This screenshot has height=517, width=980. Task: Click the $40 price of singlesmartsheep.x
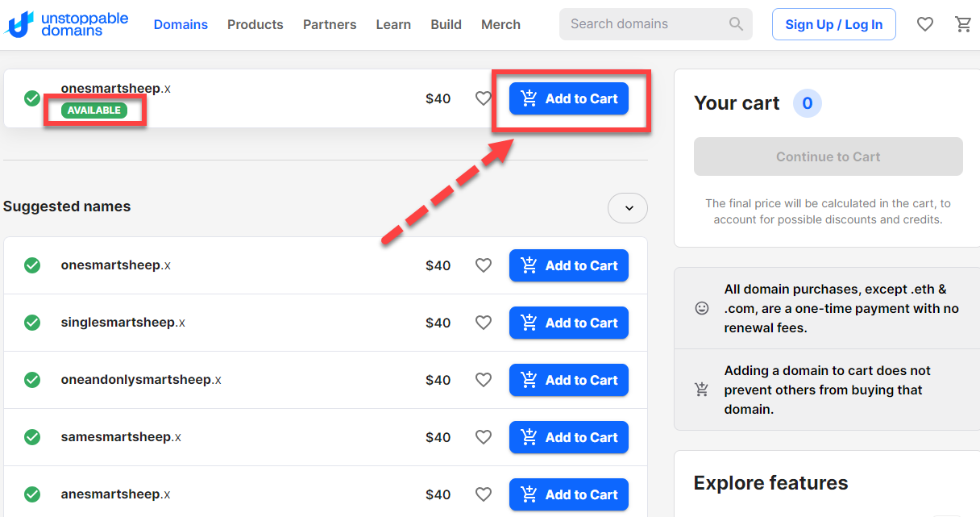[x=438, y=323]
